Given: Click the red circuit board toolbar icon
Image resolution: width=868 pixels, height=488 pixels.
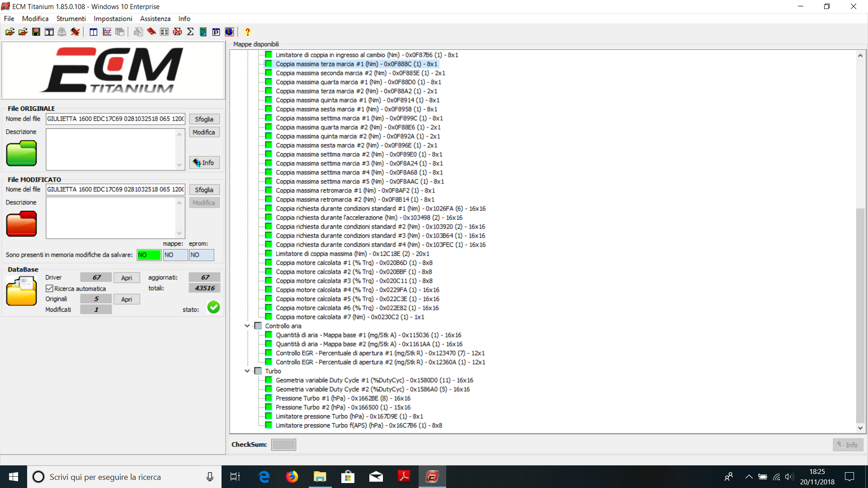Looking at the screenshot, I should [x=151, y=32].
